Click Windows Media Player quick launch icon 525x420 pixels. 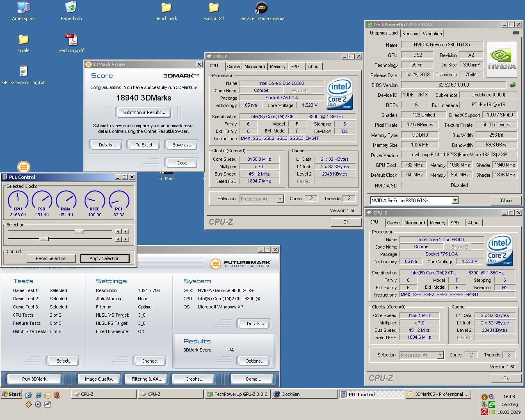point(38,404)
